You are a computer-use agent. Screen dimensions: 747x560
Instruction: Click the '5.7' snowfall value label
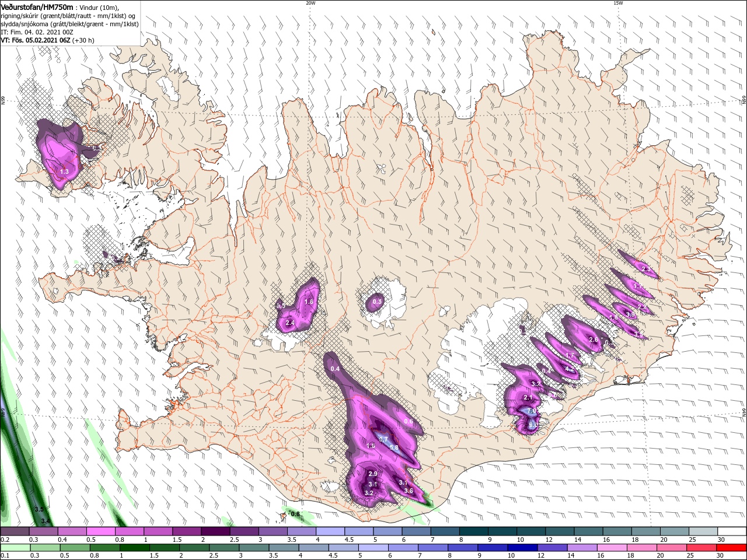(x=383, y=439)
